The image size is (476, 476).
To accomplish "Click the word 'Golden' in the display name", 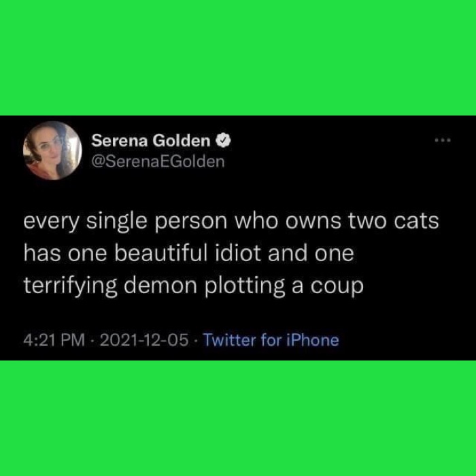I will tap(182, 141).
